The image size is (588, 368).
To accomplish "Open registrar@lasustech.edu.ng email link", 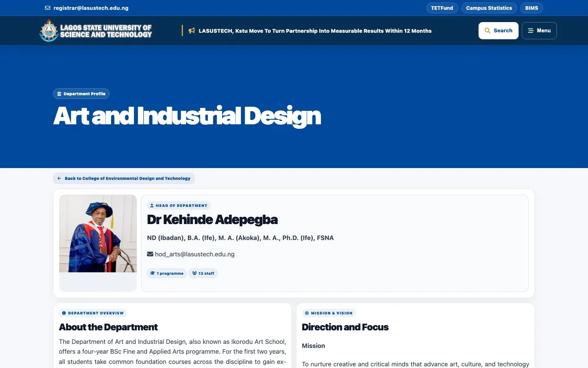I will click(91, 8).
